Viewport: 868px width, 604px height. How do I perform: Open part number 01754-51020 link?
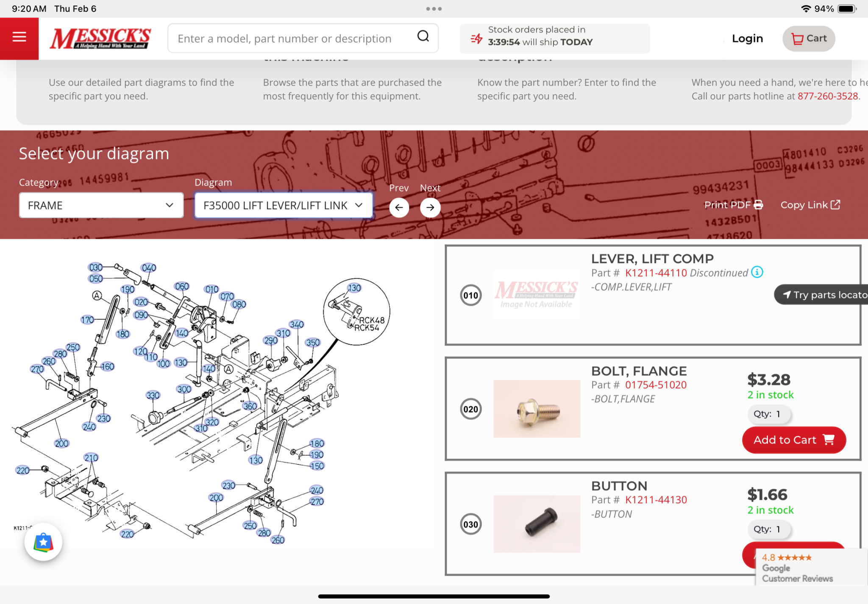tap(656, 385)
